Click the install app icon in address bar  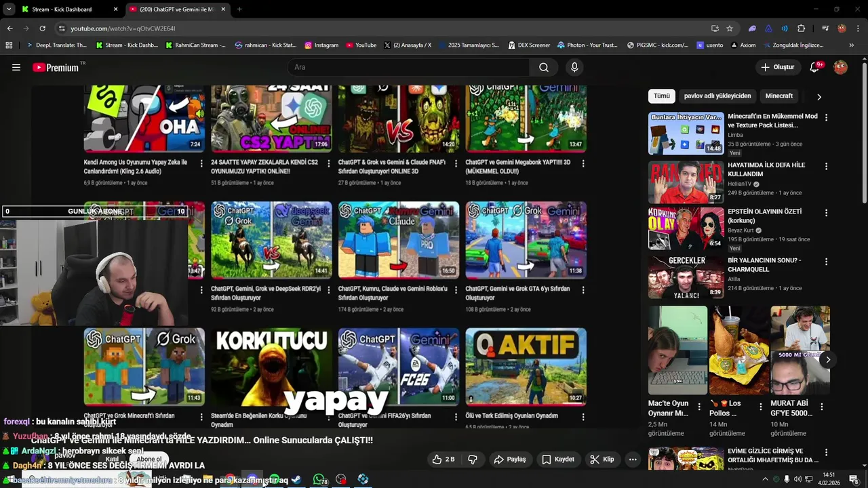[715, 28]
